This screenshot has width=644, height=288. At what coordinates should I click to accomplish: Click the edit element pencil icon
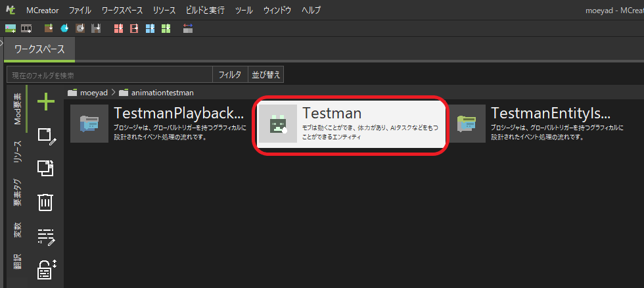[x=47, y=136]
